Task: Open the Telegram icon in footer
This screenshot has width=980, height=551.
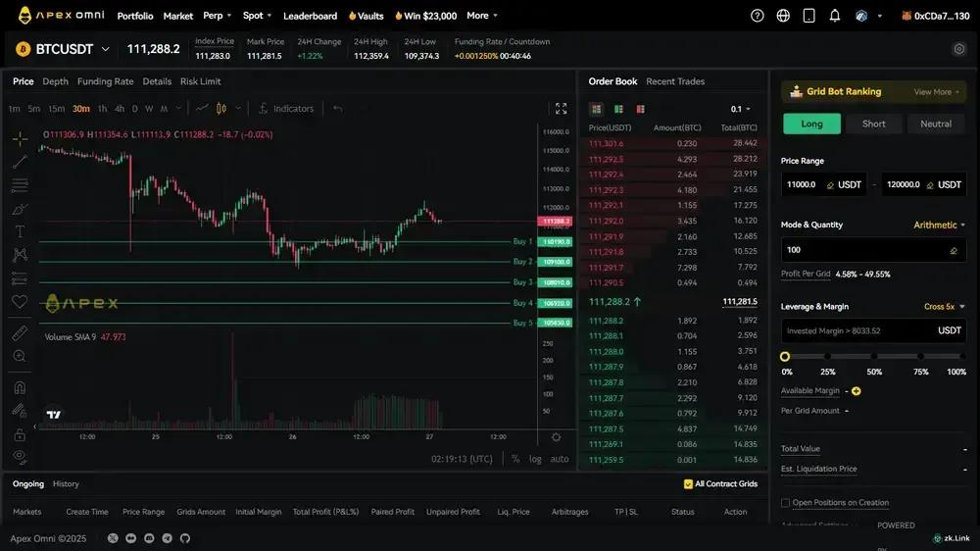Action: coord(167,538)
